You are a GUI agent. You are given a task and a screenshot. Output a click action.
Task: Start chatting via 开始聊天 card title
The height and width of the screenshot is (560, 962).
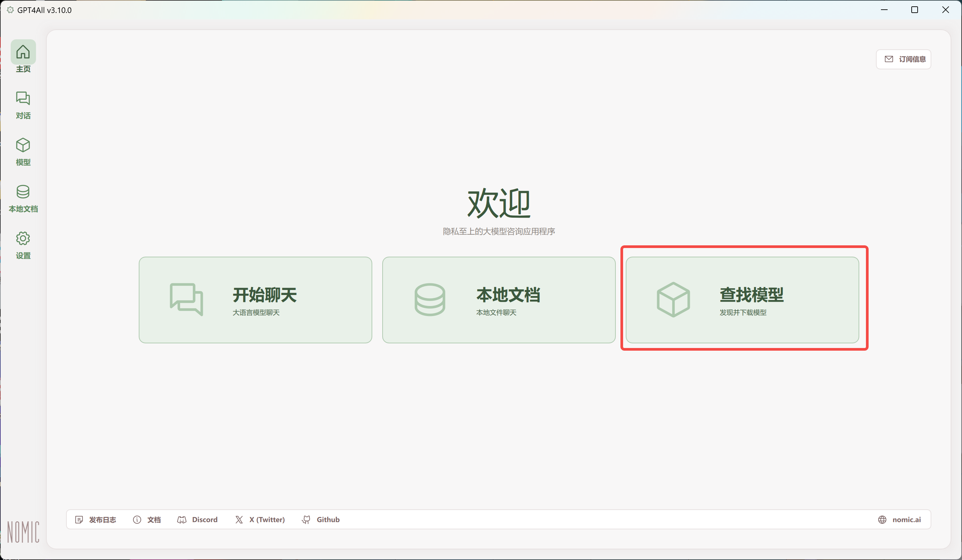pyautogui.click(x=265, y=295)
